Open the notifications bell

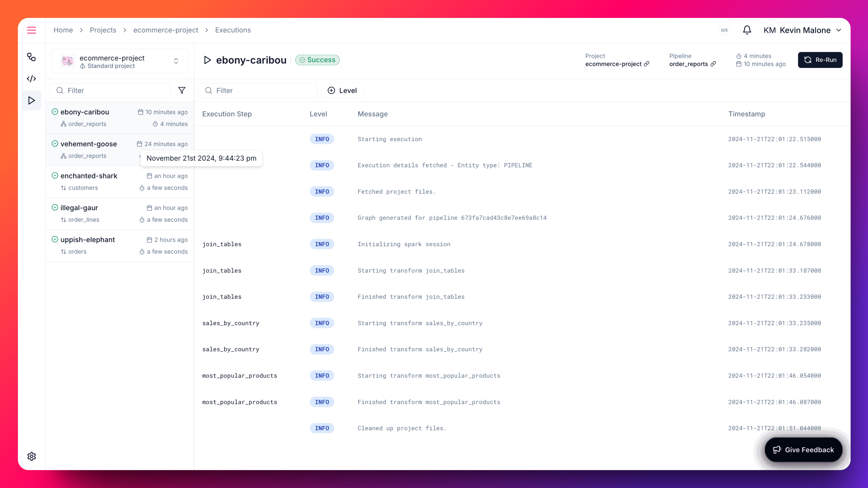coord(747,30)
